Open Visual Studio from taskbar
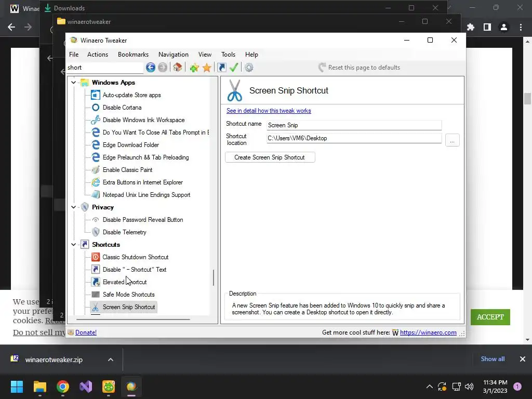The width and height of the screenshot is (532, 399). click(x=86, y=387)
